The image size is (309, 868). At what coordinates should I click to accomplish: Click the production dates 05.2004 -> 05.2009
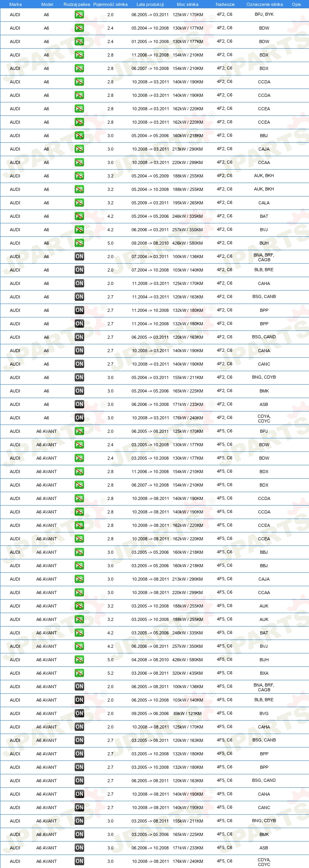click(150, 176)
